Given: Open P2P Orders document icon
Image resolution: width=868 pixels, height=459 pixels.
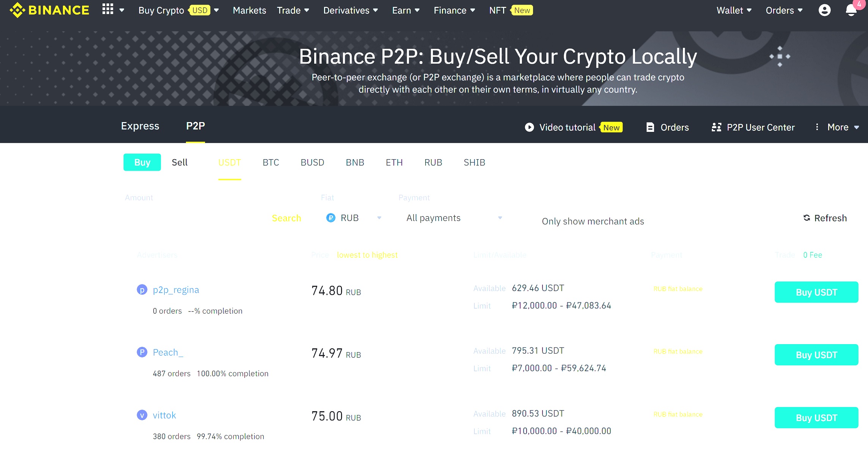Looking at the screenshot, I should click(650, 127).
